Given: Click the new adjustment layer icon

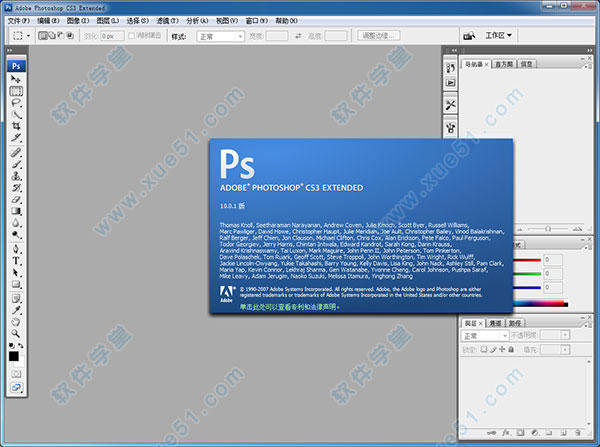Looking at the screenshot, I should click(x=535, y=433).
